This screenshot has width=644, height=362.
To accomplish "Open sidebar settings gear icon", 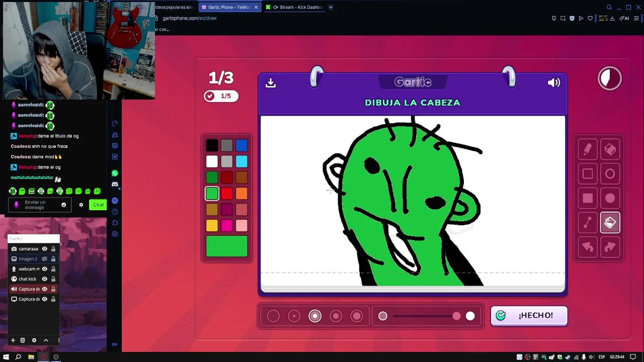I will [x=115, y=234].
